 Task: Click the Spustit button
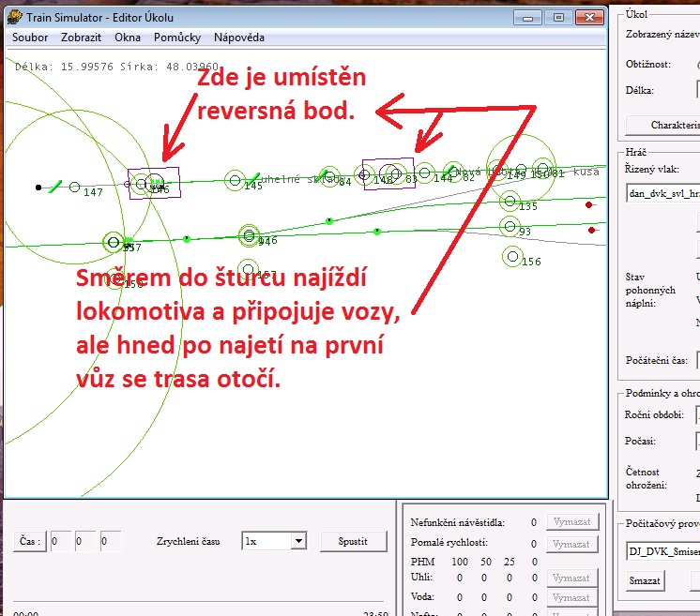353,542
